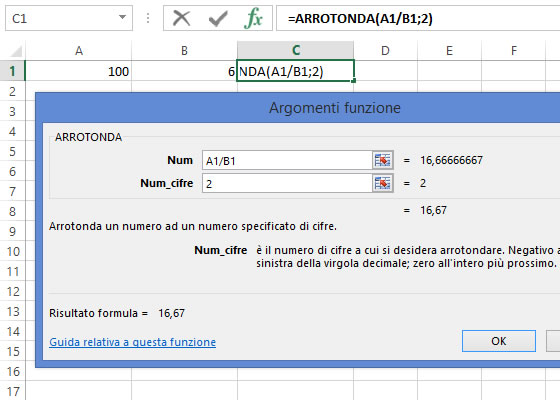
Task: Click the description 'Arrotonda un numero' text
Action: click(193, 226)
